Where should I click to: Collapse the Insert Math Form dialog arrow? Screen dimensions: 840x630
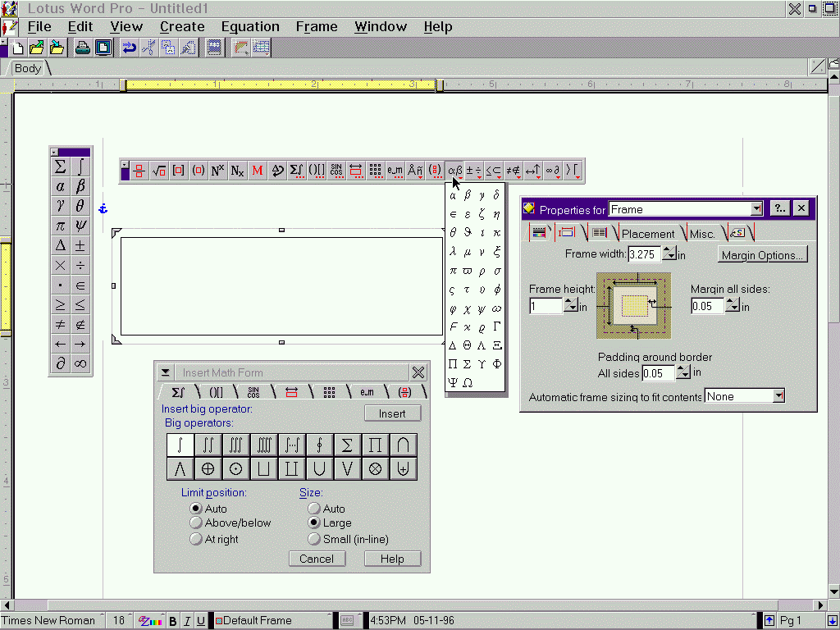click(x=166, y=372)
